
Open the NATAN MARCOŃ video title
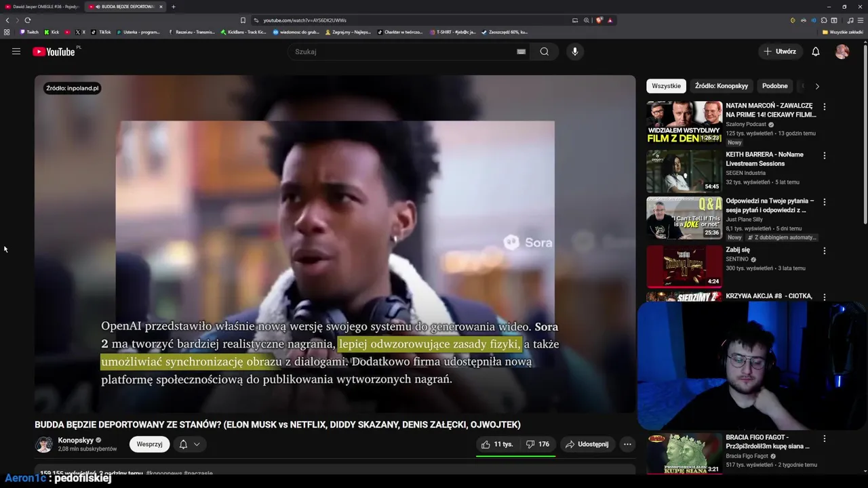[x=770, y=110]
